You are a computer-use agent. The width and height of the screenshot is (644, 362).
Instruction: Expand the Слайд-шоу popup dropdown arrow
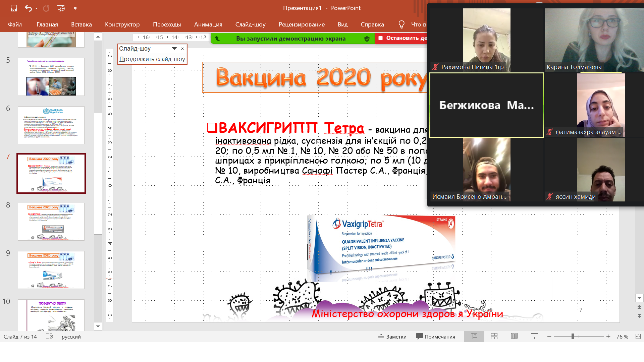(174, 49)
